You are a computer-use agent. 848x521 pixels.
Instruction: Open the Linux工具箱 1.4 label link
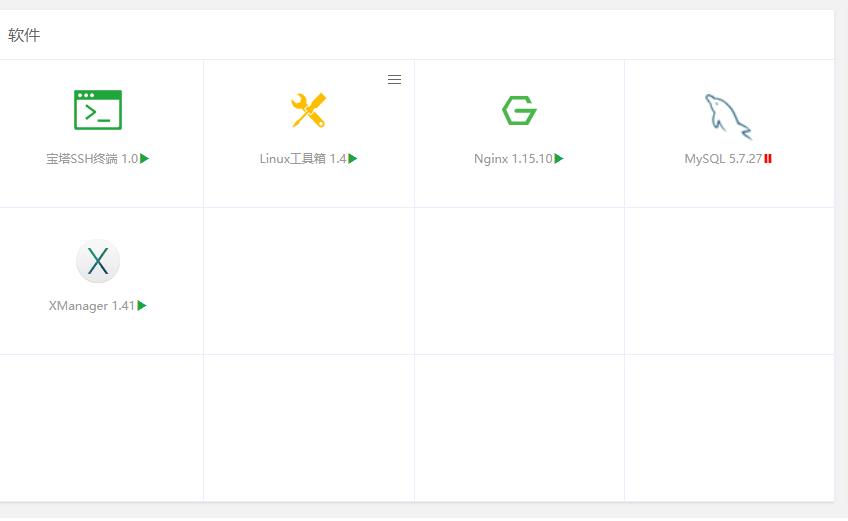(x=303, y=159)
